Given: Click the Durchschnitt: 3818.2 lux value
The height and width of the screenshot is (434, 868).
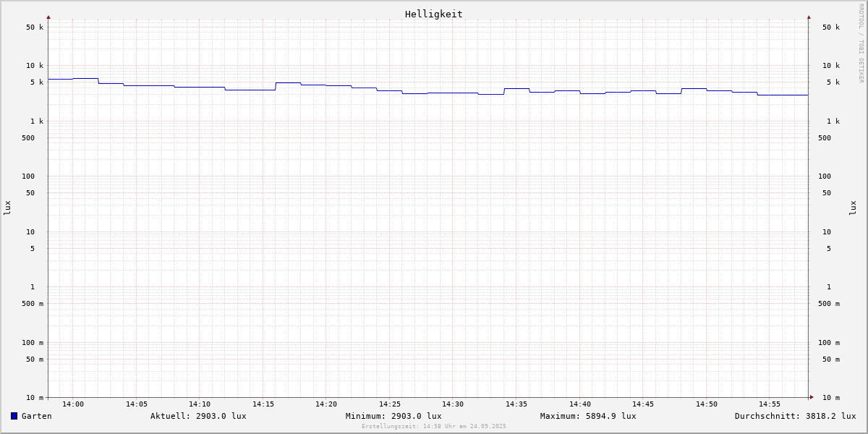Looking at the screenshot, I should tap(795, 416).
